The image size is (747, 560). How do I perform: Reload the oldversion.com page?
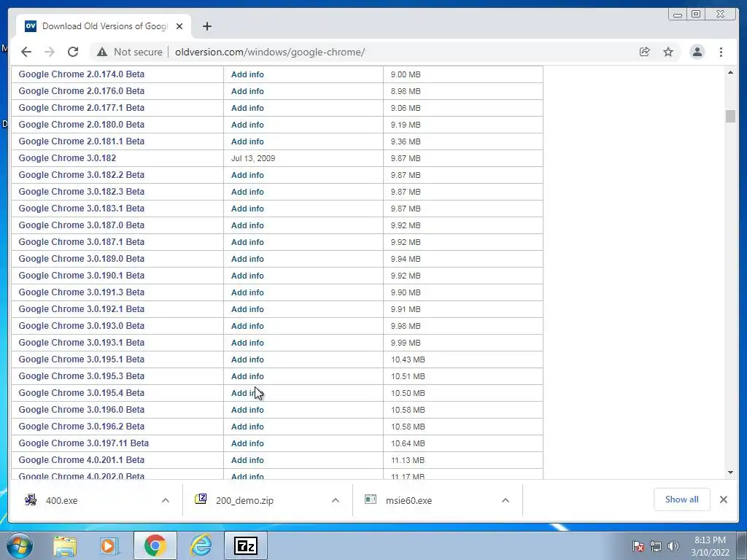click(73, 52)
